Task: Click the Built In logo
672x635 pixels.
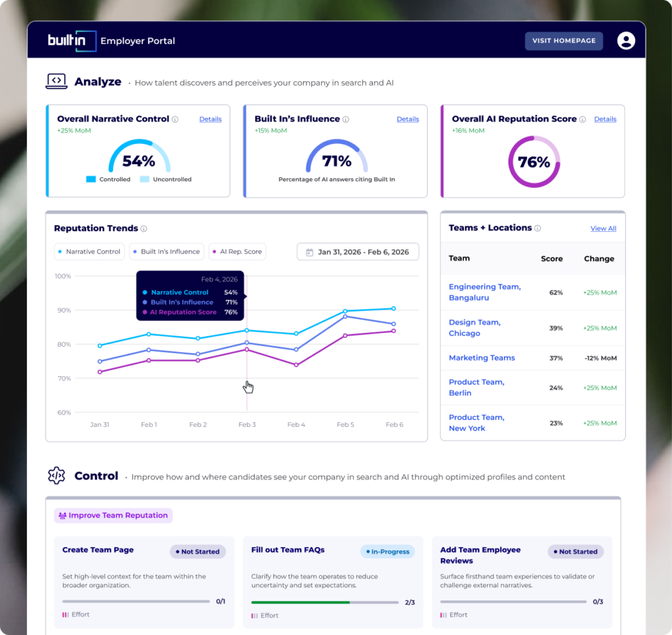Action: (72, 41)
